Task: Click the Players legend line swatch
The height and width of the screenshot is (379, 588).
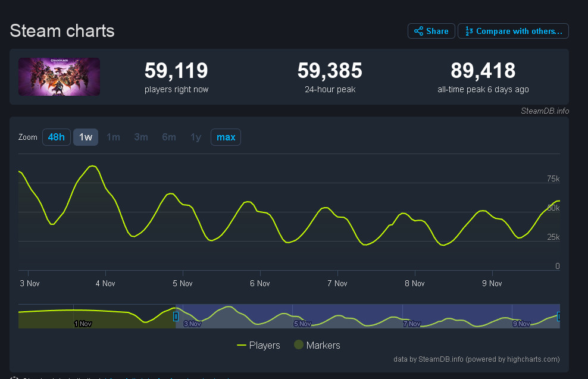Action: click(x=242, y=345)
